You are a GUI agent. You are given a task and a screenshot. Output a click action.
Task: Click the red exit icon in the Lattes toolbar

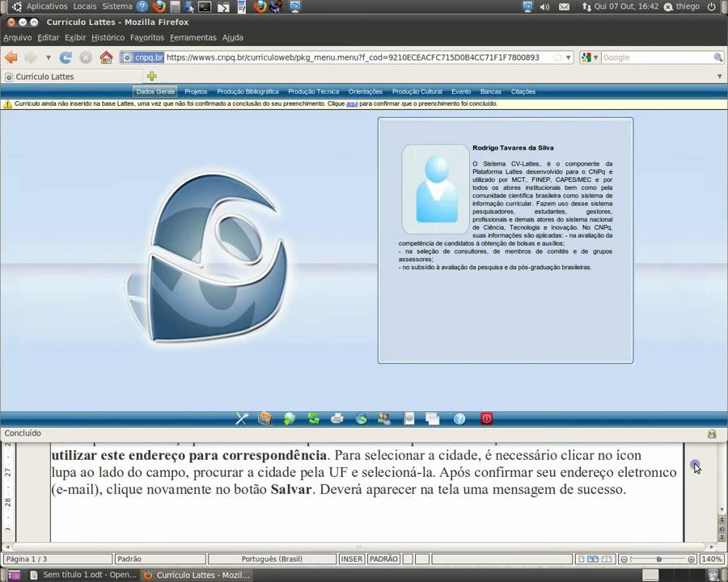coord(486,419)
